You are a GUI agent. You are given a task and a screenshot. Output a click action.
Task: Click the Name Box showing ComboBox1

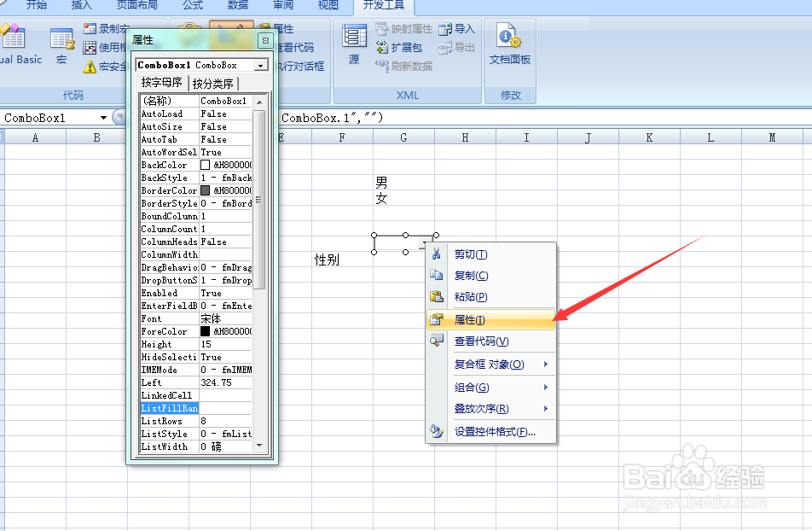click(50, 118)
